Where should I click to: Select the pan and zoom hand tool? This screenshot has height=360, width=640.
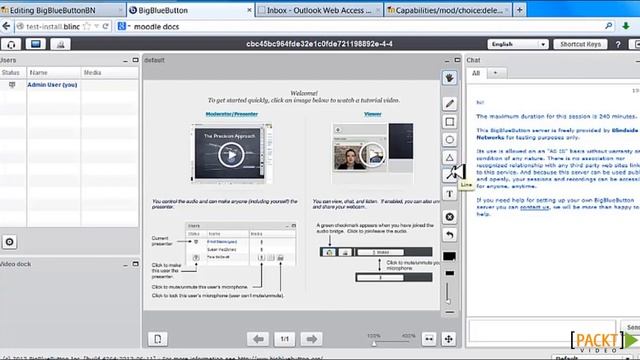449,78
